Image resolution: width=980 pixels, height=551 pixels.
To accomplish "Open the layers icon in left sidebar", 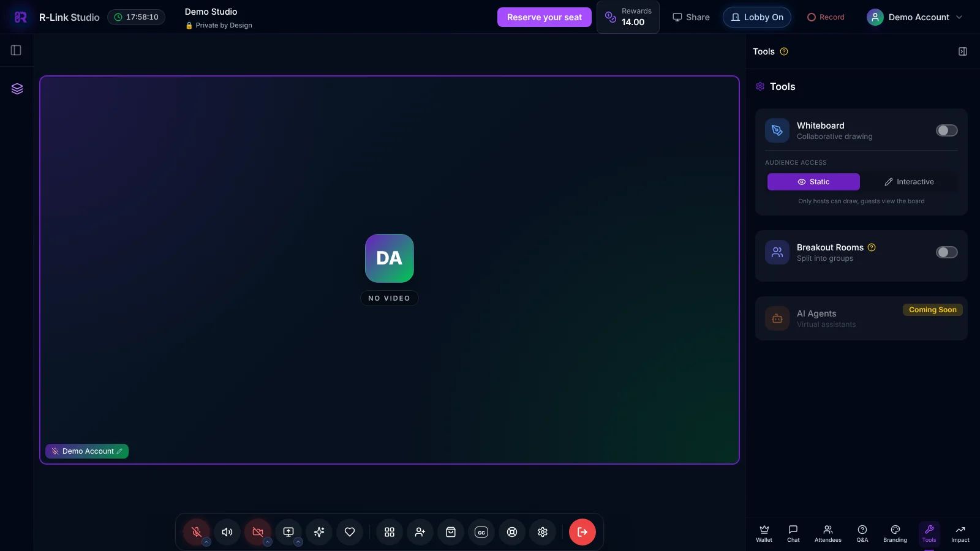I will click(17, 89).
